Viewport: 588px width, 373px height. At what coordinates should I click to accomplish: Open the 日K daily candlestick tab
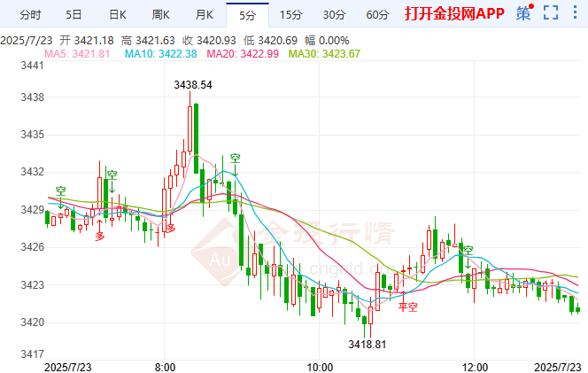(118, 15)
